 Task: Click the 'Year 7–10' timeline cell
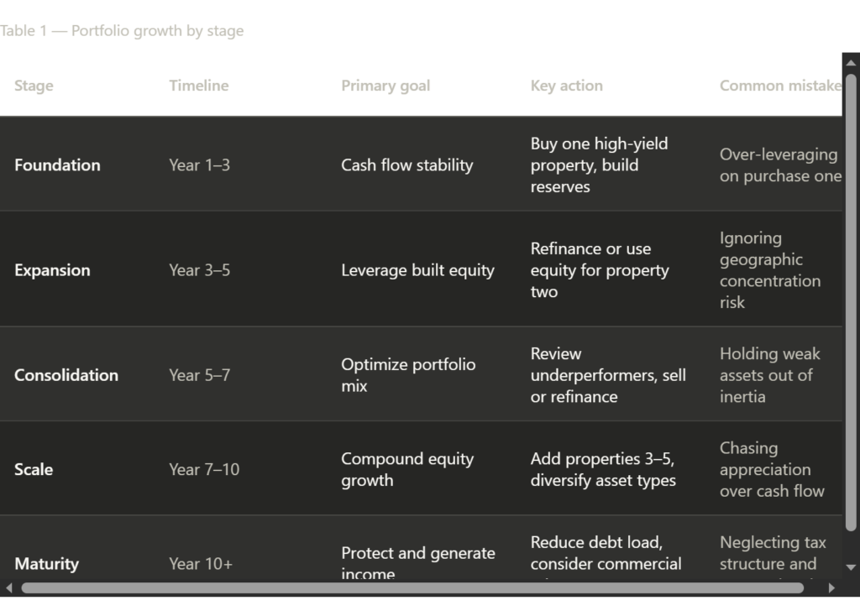(x=204, y=469)
